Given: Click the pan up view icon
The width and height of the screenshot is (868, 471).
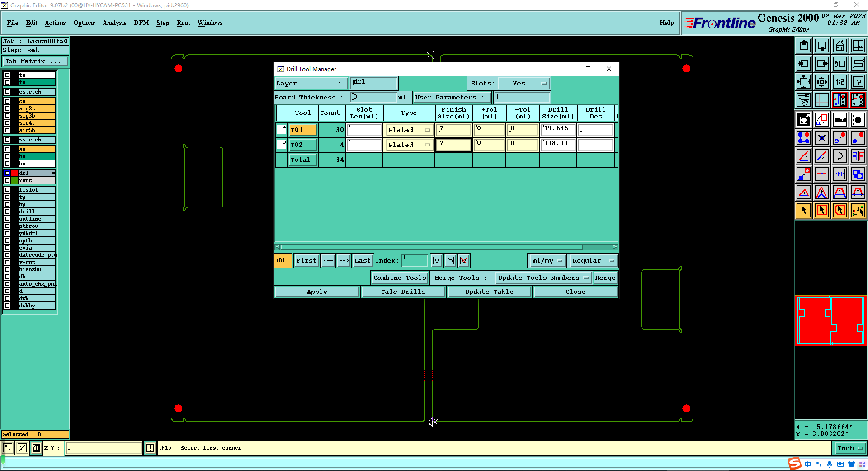Looking at the screenshot, I should click(x=804, y=46).
